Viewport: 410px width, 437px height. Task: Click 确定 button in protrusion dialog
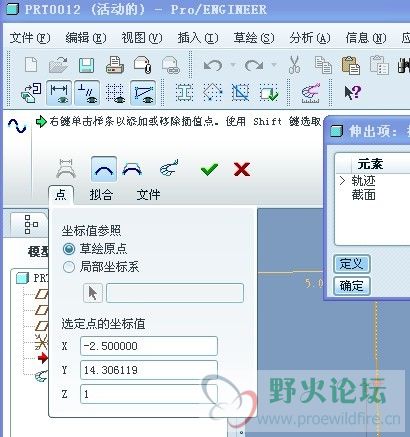tap(352, 286)
